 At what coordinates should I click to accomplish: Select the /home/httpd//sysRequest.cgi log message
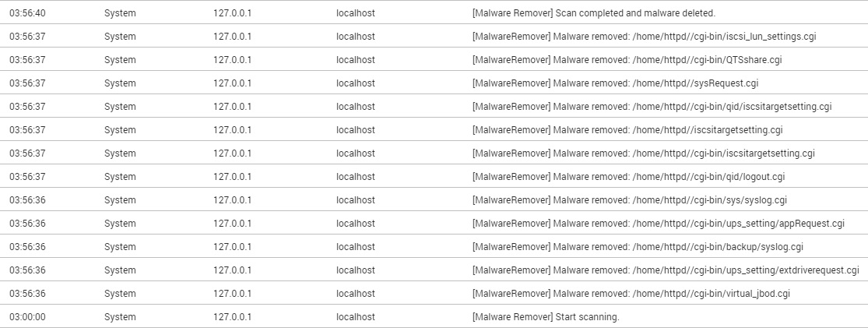[616, 83]
